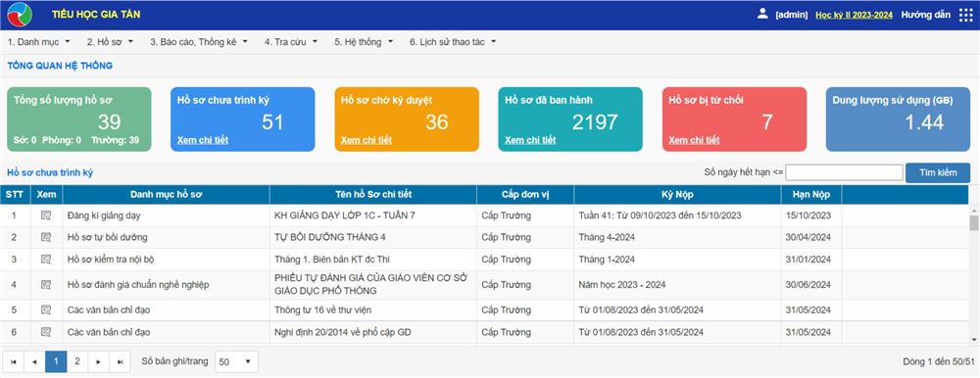View document in row Hồ sơ kiểm tra nội bộ
980x378 pixels.
point(46,260)
